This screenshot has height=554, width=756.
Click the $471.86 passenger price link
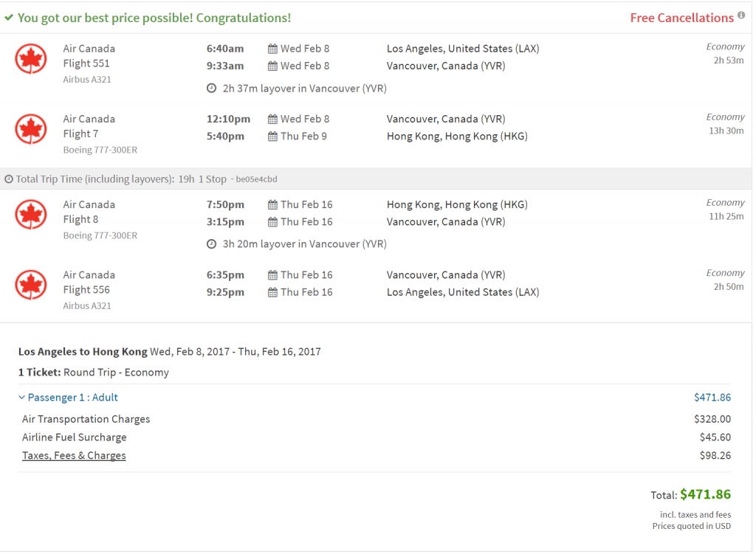pos(712,398)
